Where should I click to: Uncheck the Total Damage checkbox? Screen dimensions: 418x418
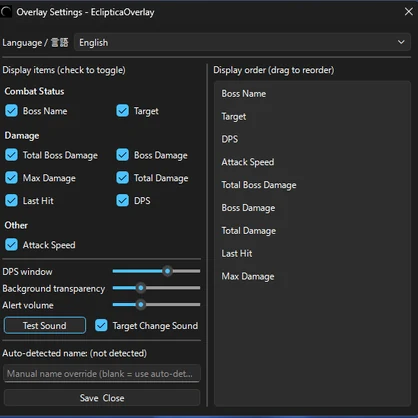(122, 178)
